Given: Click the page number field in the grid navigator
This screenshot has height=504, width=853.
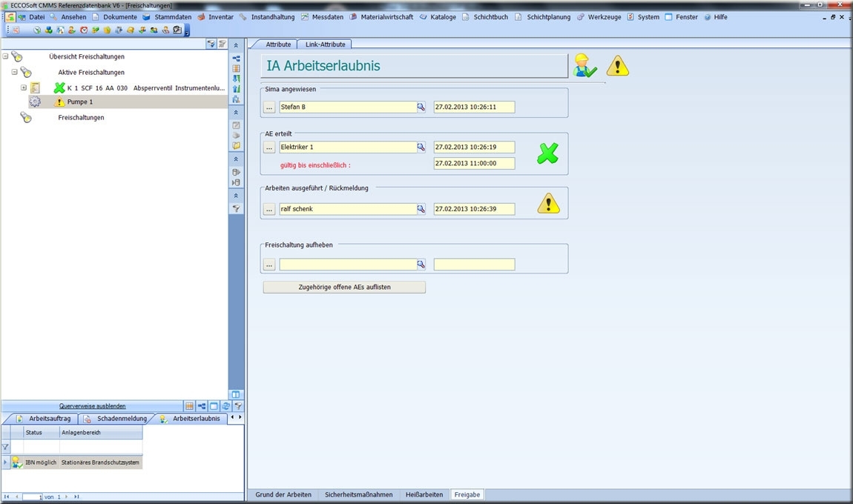Looking at the screenshot, I should coord(33,497).
